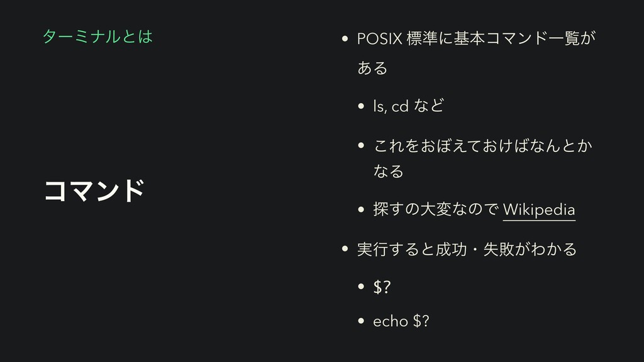Open the underlined Wikipedia link
The height and width of the screenshot is (362, 644).
point(539,210)
